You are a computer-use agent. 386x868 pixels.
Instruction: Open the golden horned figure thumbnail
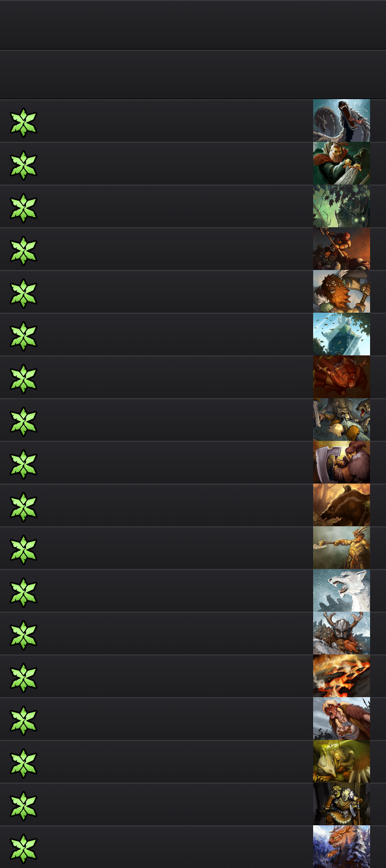[x=342, y=548]
